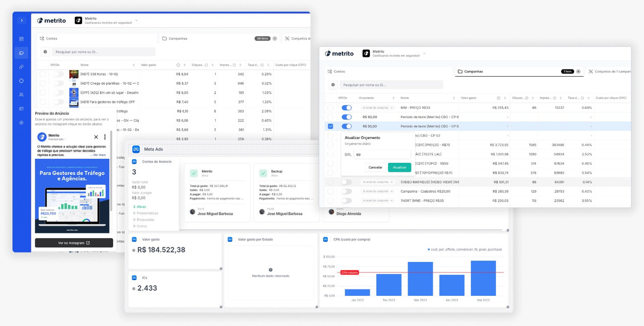The width and height of the screenshot is (644, 326).
Task: Click Meta icon on Valor gasto por Estado card
Action: click(230, 239)
